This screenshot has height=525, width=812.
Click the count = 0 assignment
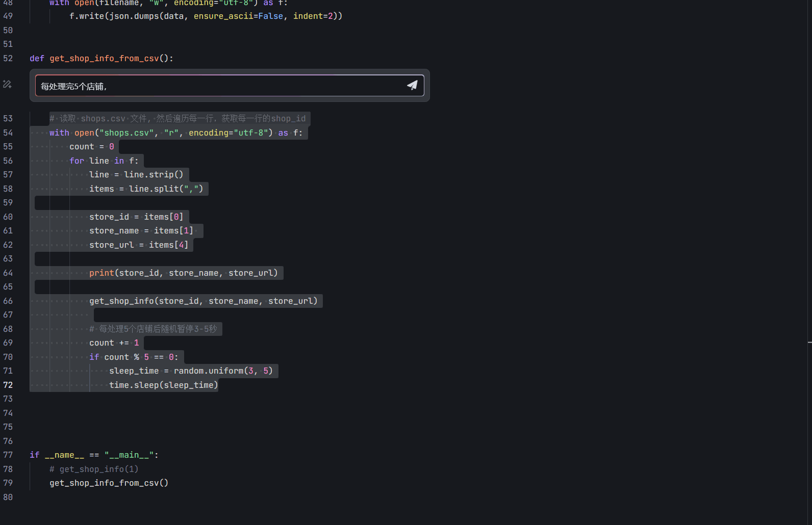tap(92, 147)
